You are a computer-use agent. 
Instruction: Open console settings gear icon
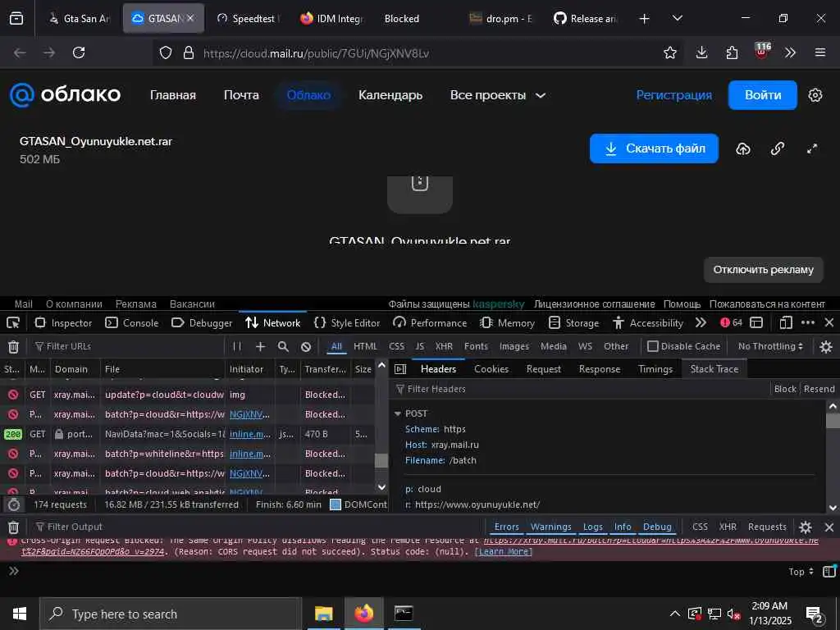pos(806,527)
